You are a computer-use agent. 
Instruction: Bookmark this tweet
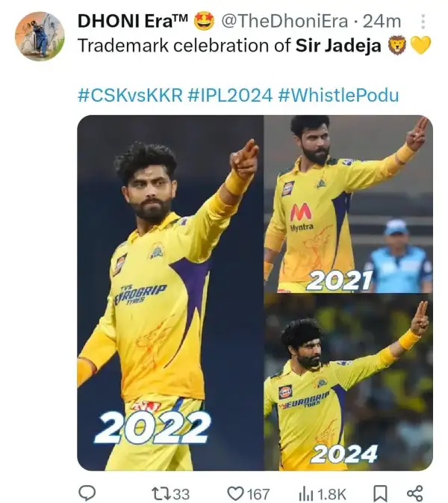point(380,493)
